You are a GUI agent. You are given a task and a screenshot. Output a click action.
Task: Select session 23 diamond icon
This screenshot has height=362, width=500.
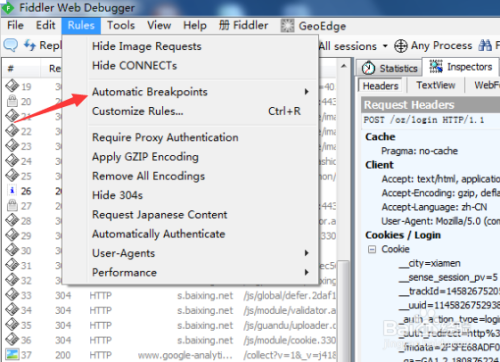(x=12, y=146)
